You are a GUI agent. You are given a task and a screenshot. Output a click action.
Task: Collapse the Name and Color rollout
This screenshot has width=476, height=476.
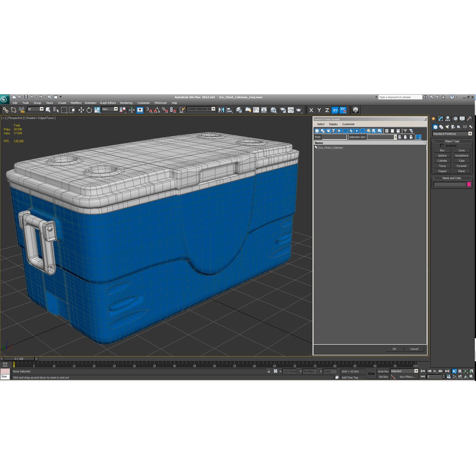click(x=452, y=178)
